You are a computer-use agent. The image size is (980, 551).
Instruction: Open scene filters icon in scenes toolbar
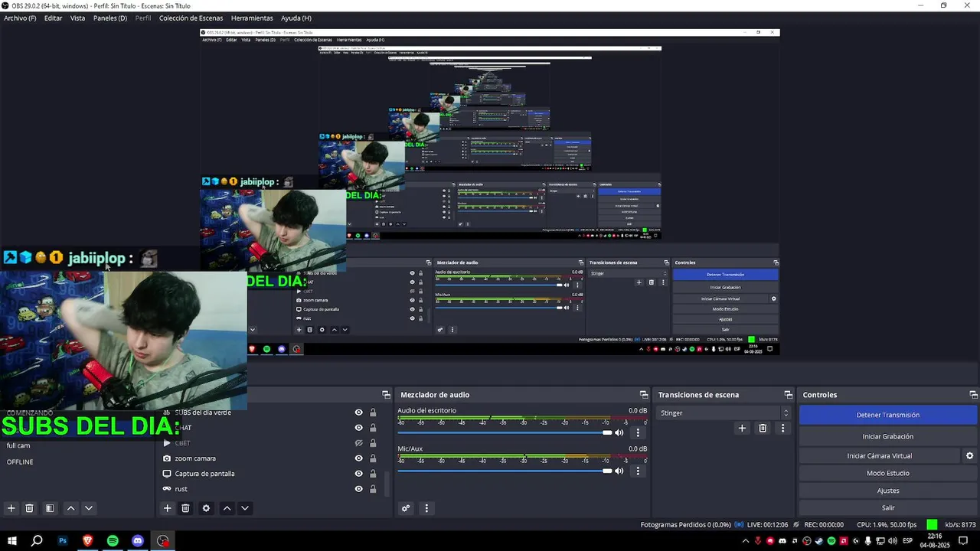tap(50, 508)
